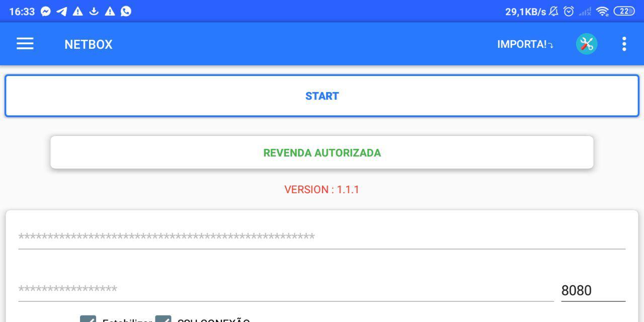Tap the Messenger notification icon in status bar
The height and width of the screenshot is (322, 644).
click(46, 11)
